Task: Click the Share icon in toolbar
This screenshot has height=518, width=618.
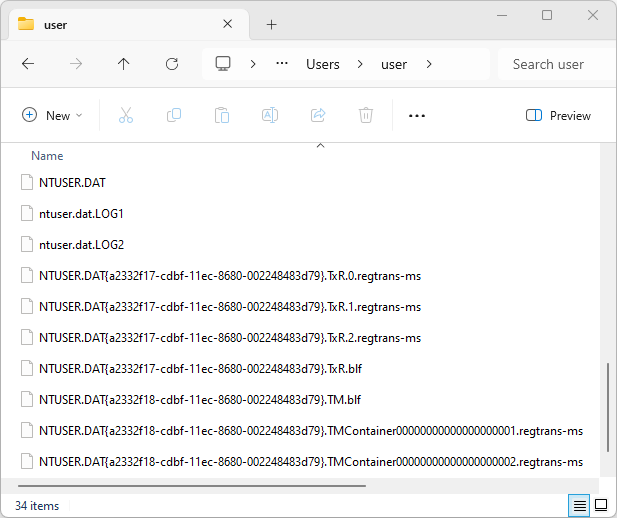Action: [x=318, y=115]
